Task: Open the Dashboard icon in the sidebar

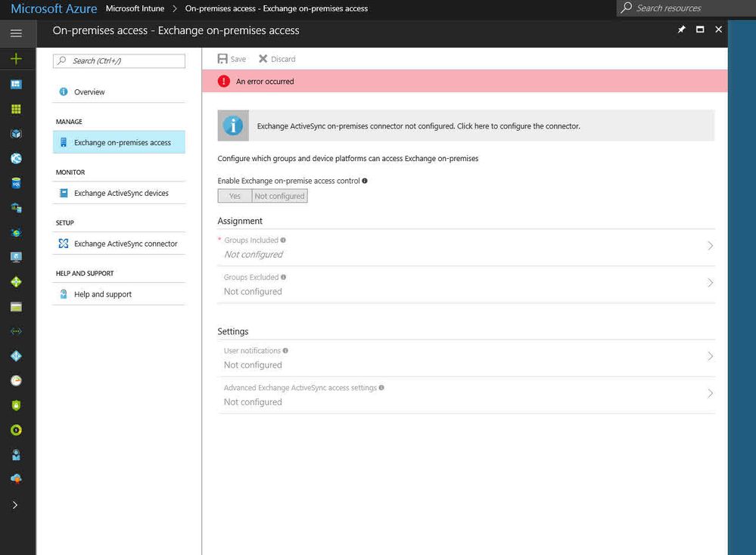Action: click(16, 85)
